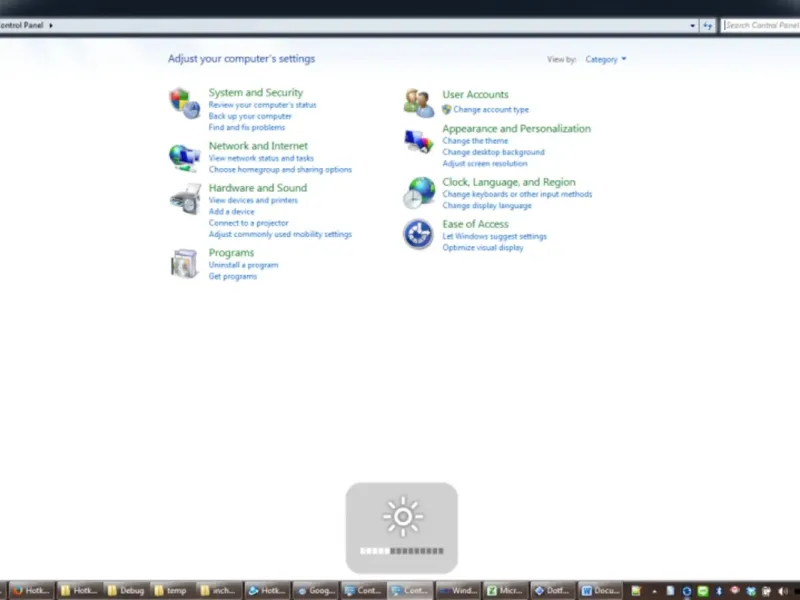The width and height of the screenshot is (800, 600).
Task: Click the Firefox Hotk... taskbar button
Action: pyautogui.click(x=31, y=590)
